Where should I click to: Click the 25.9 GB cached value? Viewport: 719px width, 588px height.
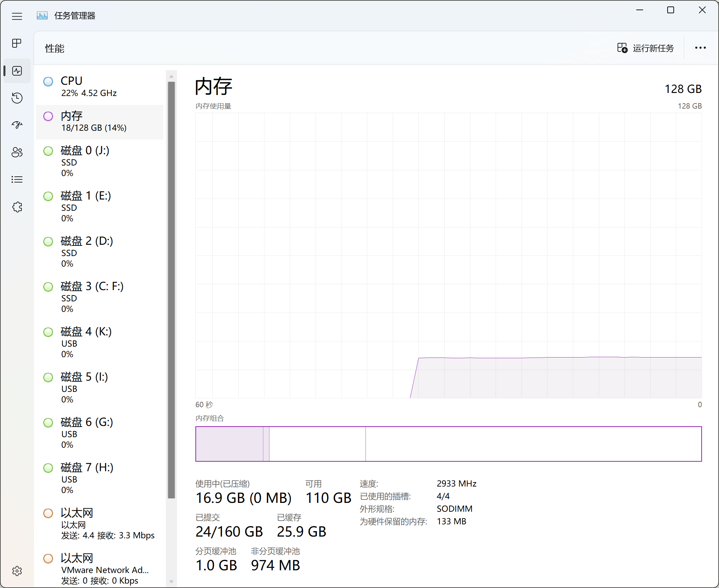pos(302,532)
